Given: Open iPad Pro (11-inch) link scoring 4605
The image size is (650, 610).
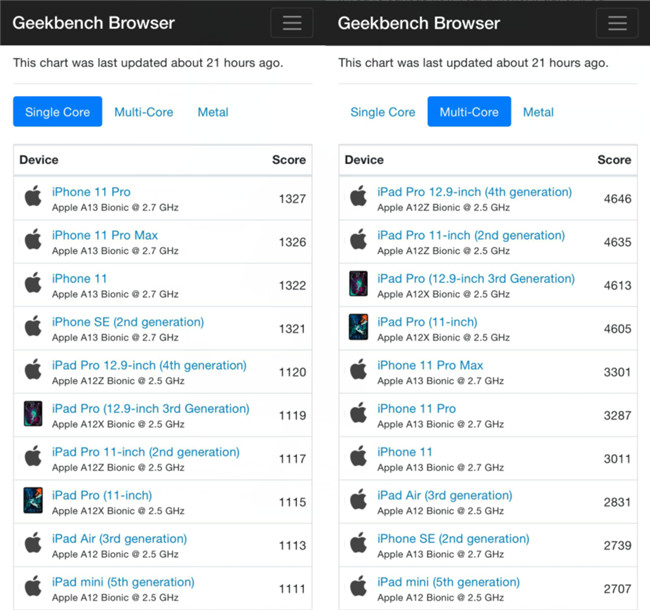Looking at the screenshot, I should (x=427, y=322).
